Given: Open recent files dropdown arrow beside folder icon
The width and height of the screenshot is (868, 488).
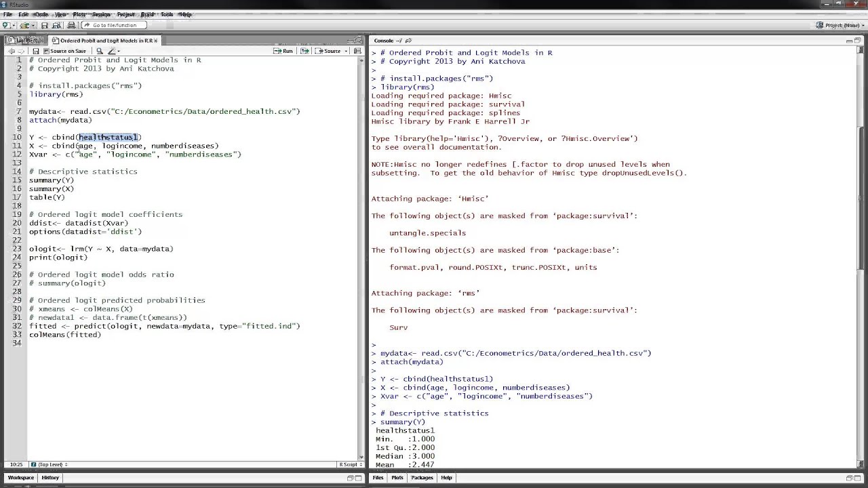Looking at the screenshot, I should pos(32,25).
